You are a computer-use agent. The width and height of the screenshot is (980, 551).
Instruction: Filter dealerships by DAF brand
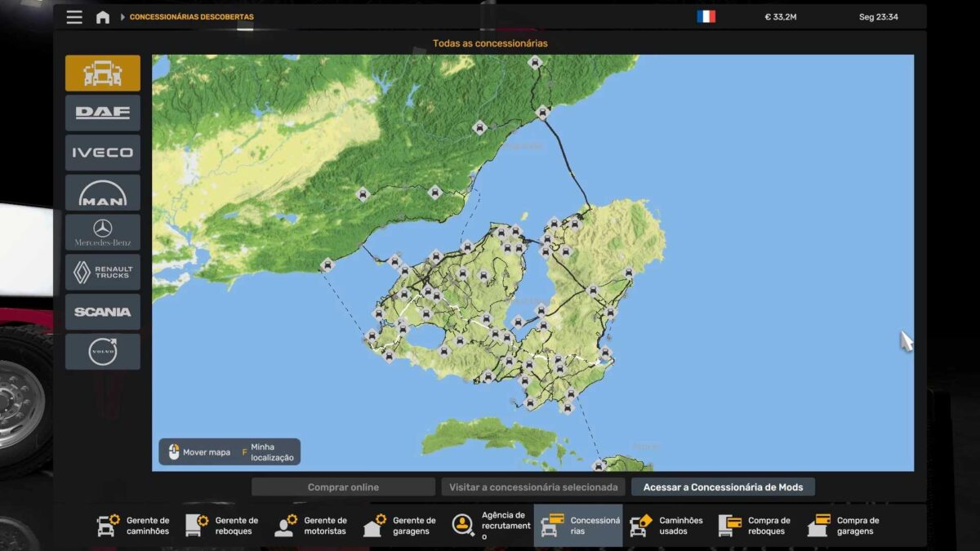pos(103,113)
